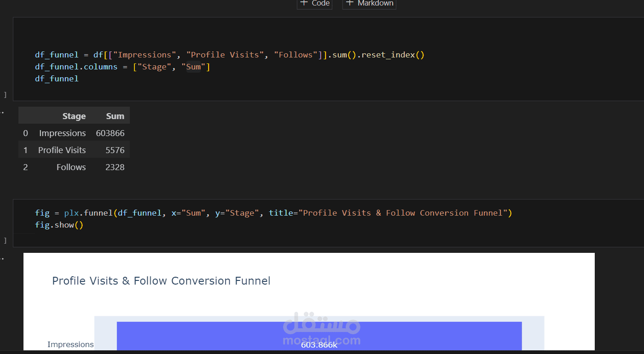Click the execution bracket of the fig.show cell
The image size is (644, 354).
click(x=5, y=240)
